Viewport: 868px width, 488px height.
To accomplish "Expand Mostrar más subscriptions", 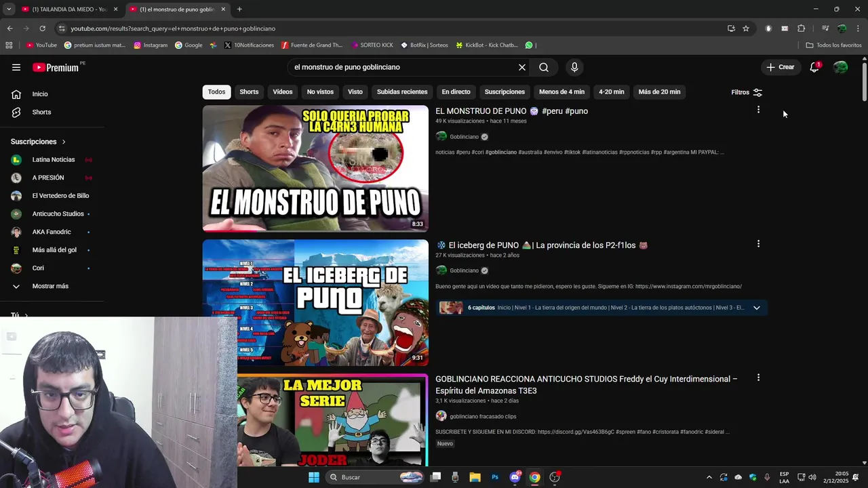I will 52,286.
